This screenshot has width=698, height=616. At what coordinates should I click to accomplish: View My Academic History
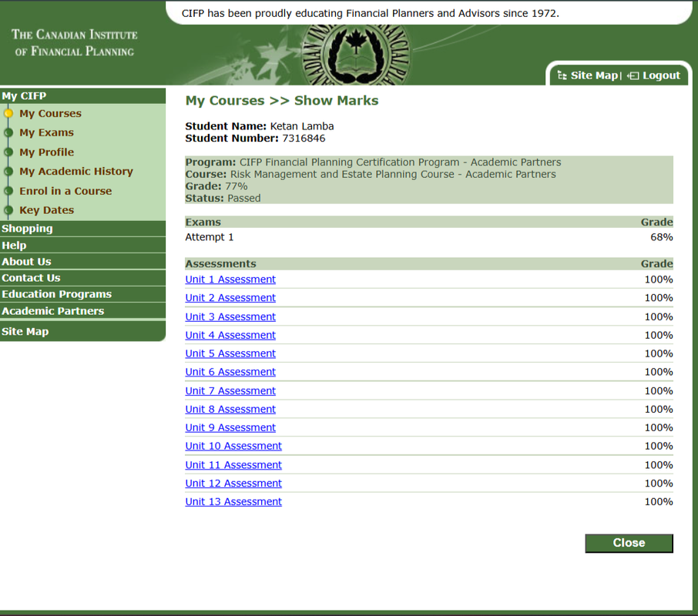click(76, 171)
